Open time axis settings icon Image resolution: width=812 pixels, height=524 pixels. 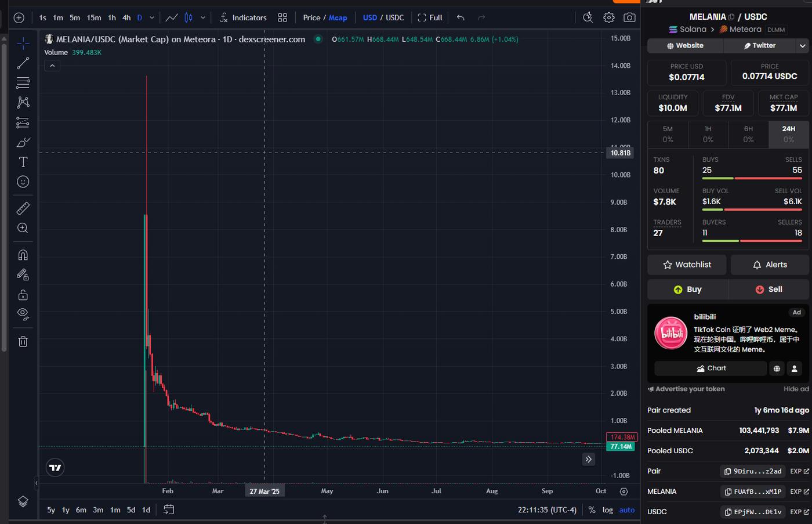624,491
